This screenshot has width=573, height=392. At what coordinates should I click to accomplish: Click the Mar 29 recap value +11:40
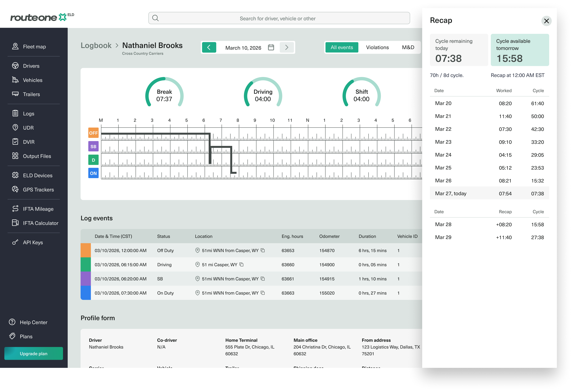point(504,237)
